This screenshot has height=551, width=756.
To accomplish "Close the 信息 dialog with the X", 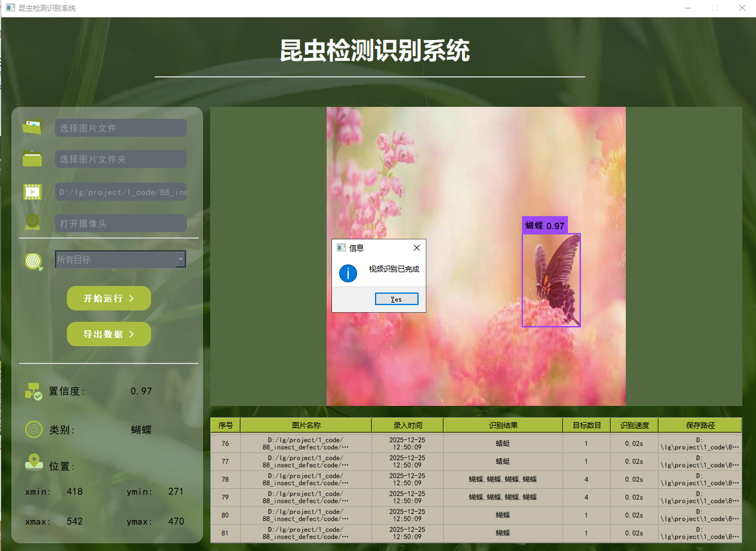I will click(x=417, y=248).
